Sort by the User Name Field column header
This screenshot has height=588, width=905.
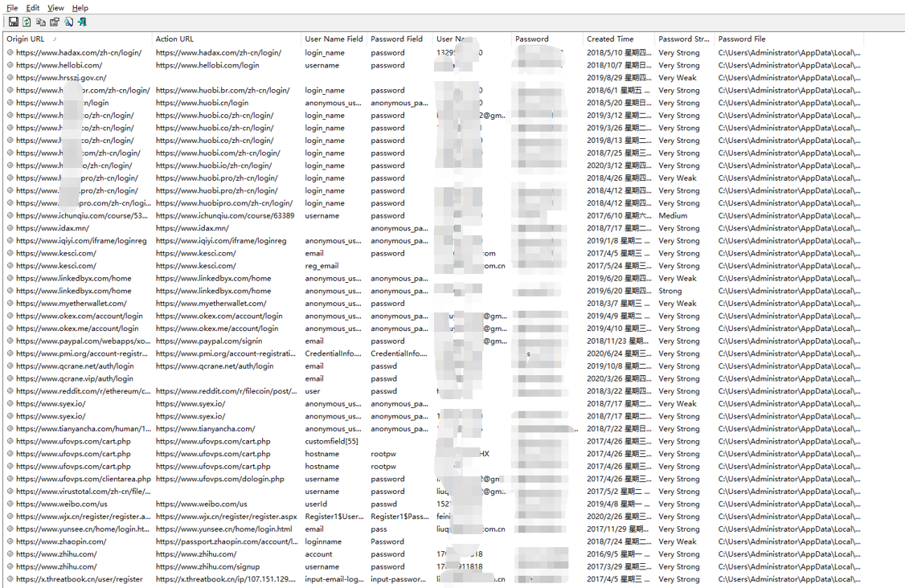coord(334,39)
